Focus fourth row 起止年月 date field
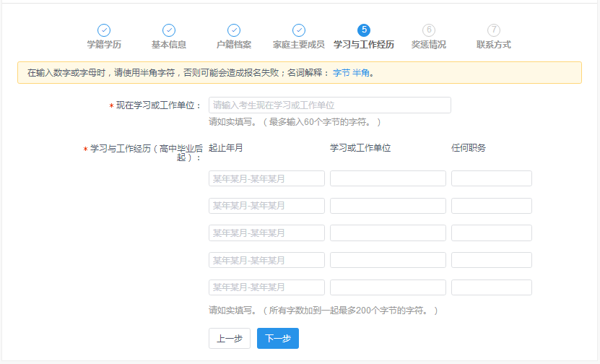This screenshot has width=600, height=364. pyautogui.click(x=266, y=260)
